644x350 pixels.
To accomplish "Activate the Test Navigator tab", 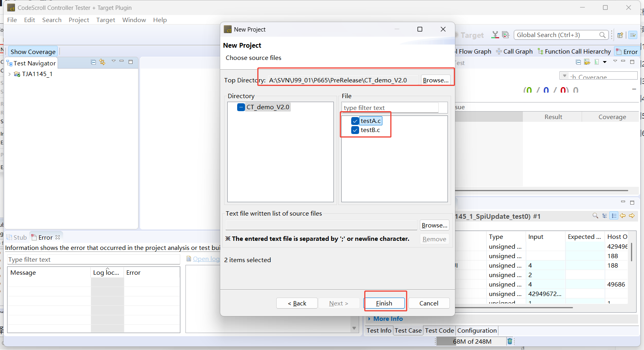I will 31,63.
